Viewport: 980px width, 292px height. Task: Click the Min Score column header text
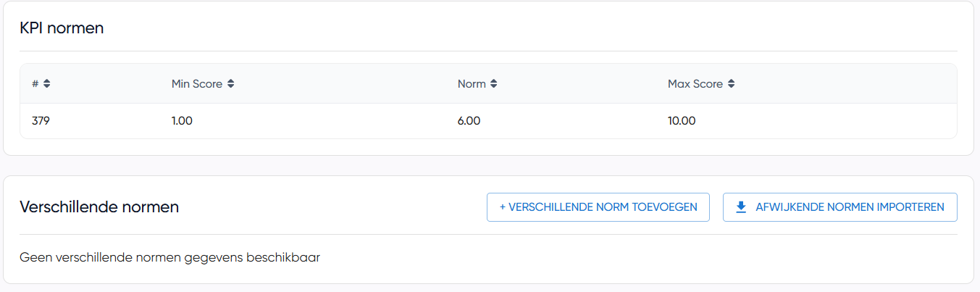196,84
